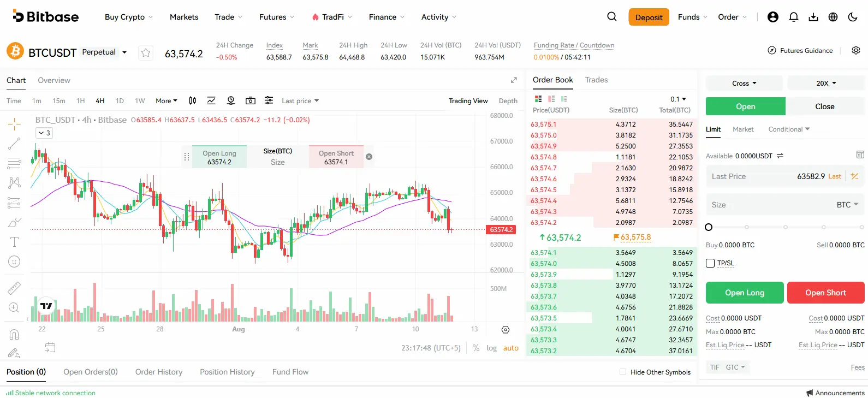
Task: Click the search magnifier icon
Action: tap(612, 16)
